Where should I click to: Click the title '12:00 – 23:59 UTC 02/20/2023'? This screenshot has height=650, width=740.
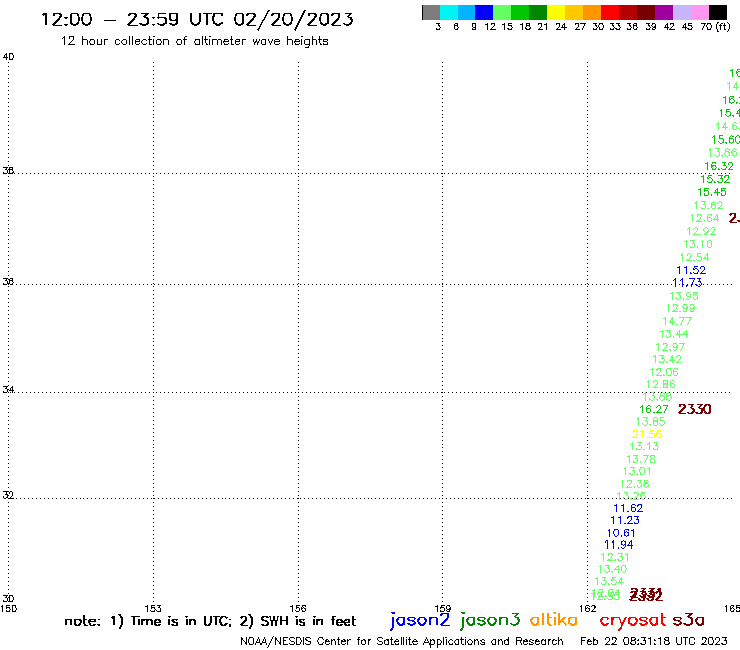click(x=197, y=19)
